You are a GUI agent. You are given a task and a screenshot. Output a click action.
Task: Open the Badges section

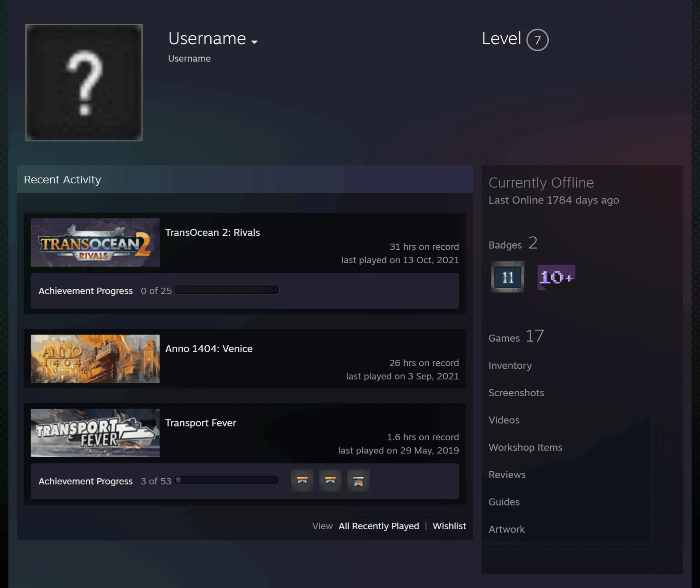click(x=513, y=243)
